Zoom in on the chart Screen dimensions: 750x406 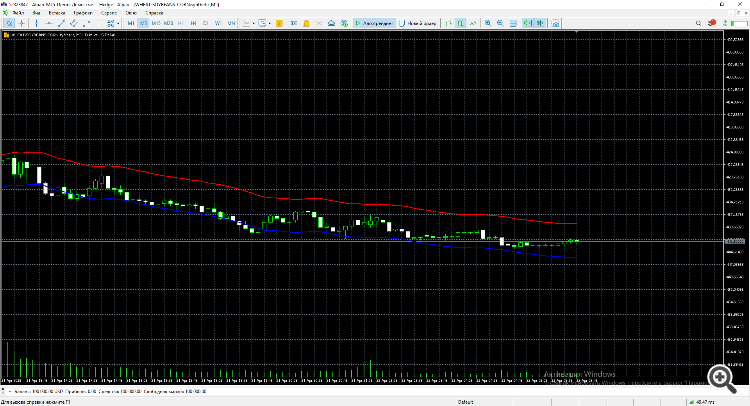(488, 23)
